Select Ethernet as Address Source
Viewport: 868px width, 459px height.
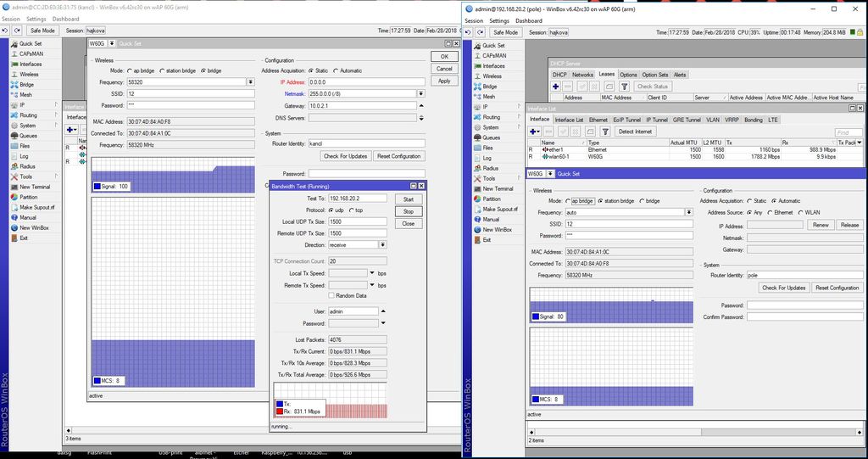[770, 213]
